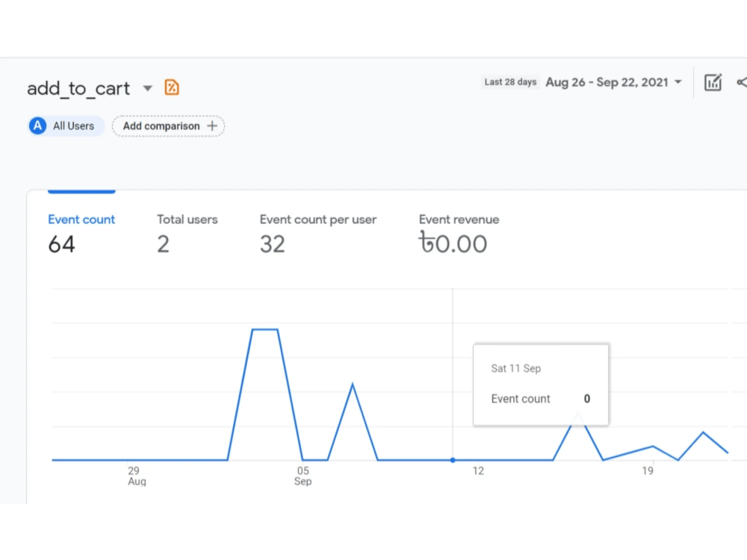
Task: Click the 19 axis date label
Action: pos(648,471)
